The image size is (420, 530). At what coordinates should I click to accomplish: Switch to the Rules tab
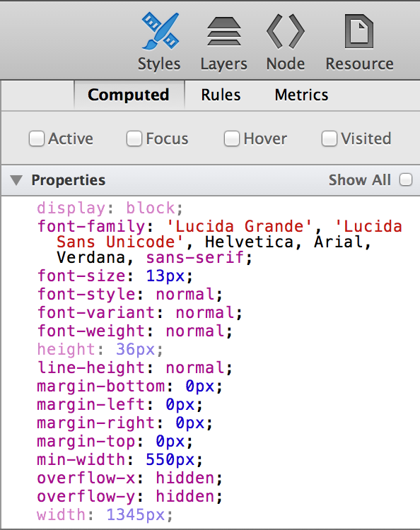tap(221, 95)
